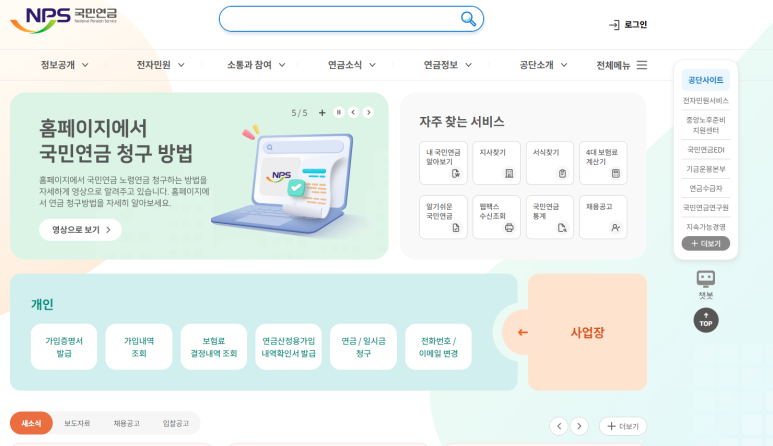Open 국민연금연구원 sidebar link
Viewport: 773px width, 446px height.
705,207
